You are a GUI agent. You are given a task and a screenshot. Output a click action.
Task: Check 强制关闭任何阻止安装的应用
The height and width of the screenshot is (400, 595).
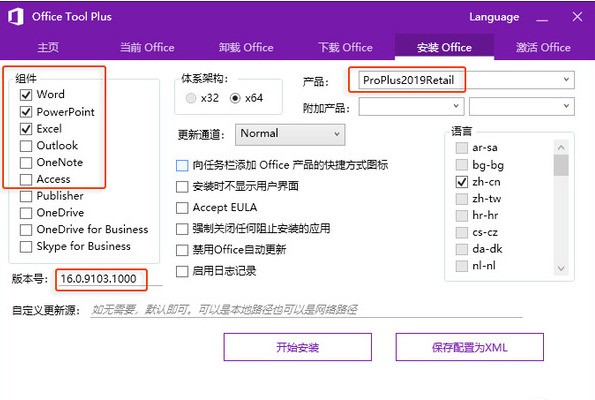182,229
